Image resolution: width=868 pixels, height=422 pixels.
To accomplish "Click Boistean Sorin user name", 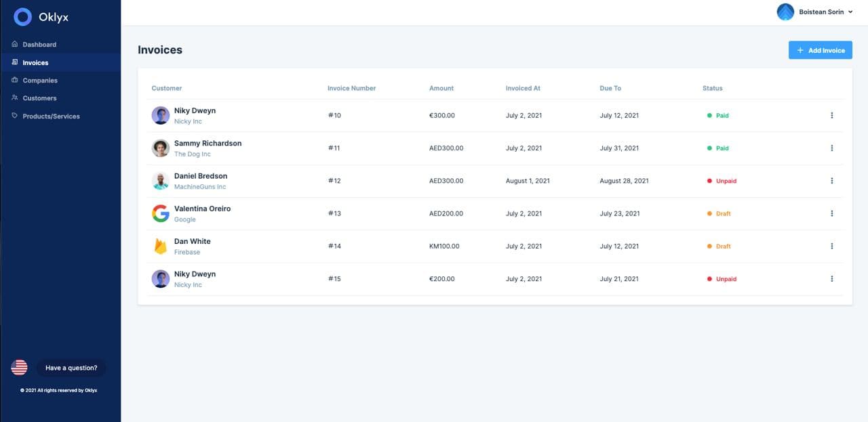I will (x=821, y=12).
